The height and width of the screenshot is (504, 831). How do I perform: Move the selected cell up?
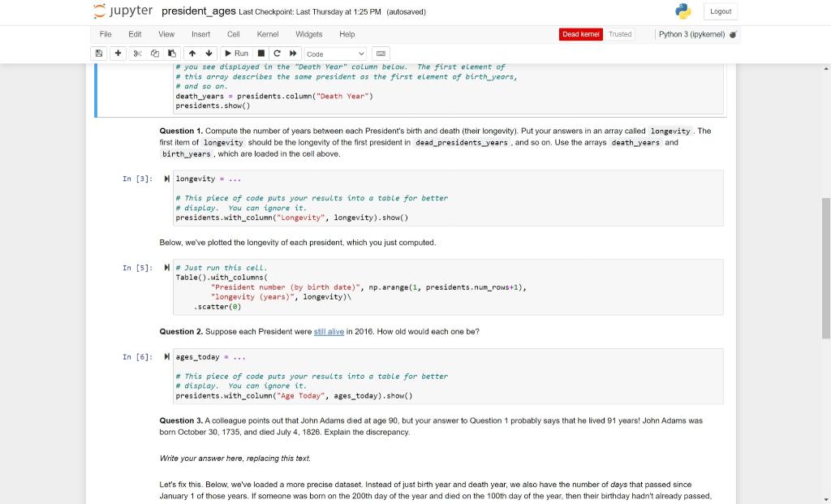[192, 53]
